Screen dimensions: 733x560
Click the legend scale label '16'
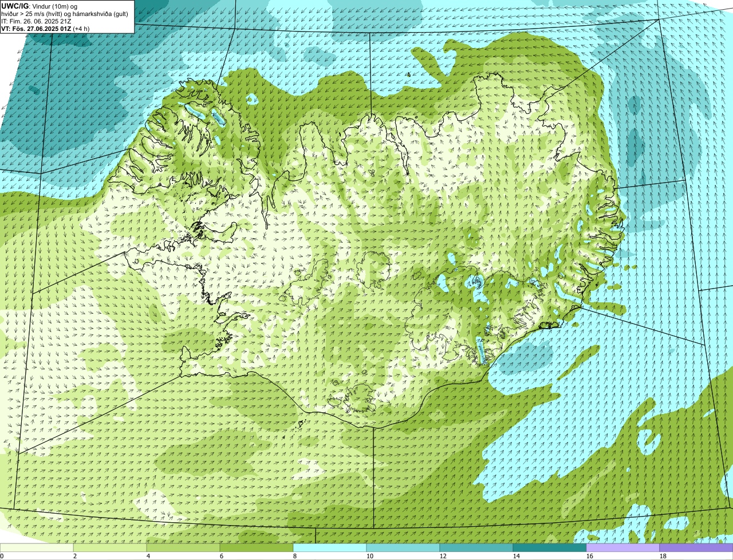point(590,556)
